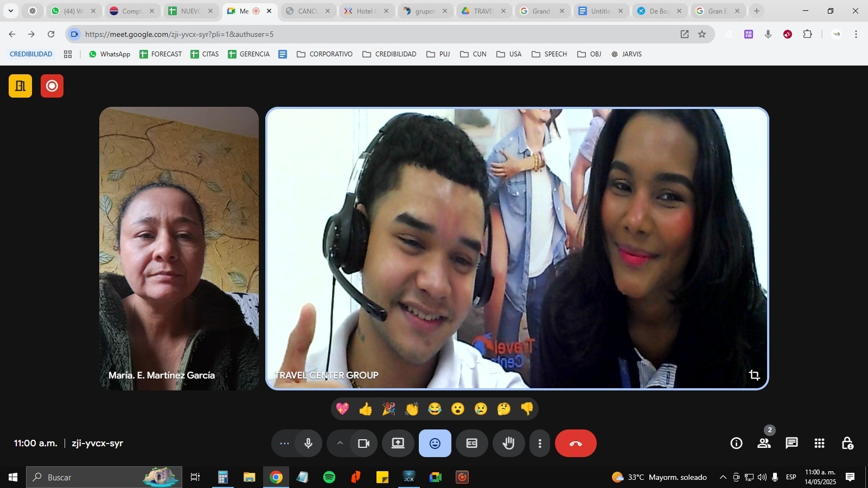This screenshot has width=868, height=488.
Task: Open the activities grid icon
Action: point(819,444)
